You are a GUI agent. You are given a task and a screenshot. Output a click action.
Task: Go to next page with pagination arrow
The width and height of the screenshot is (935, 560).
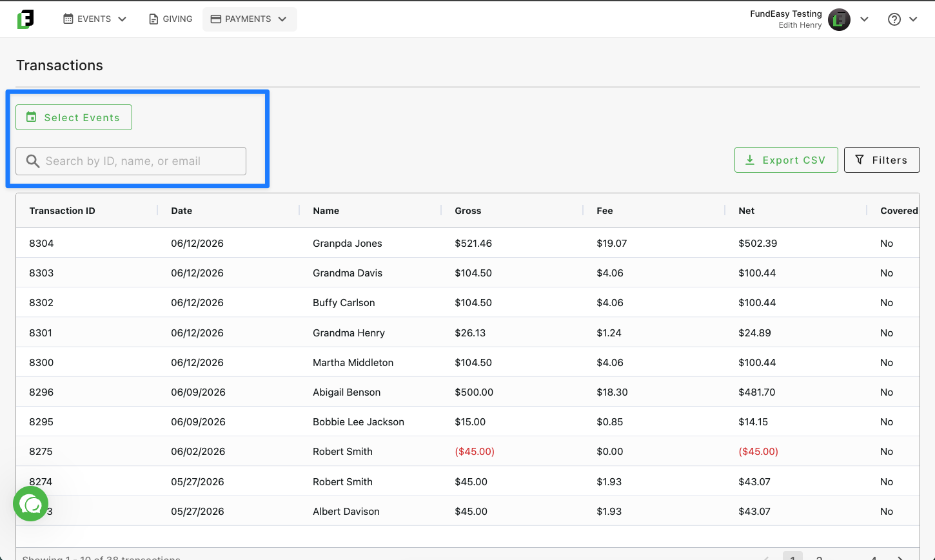(901, 557)
